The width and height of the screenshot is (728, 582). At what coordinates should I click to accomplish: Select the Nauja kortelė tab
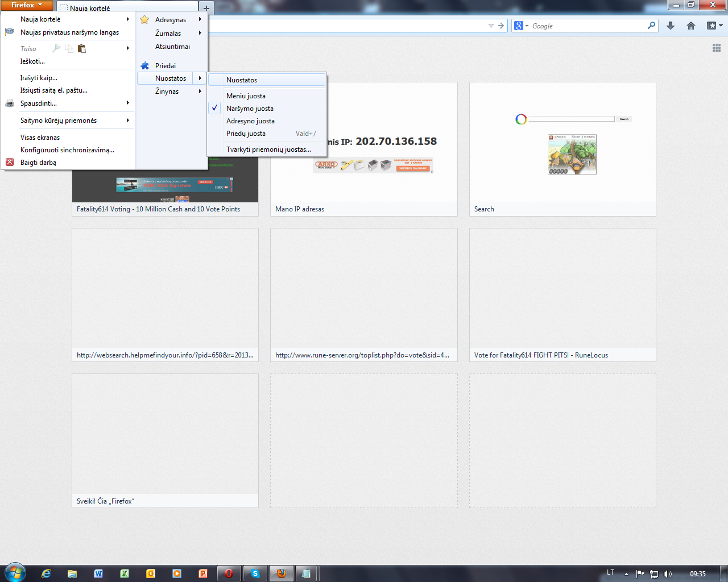click(x=127, y=8)
